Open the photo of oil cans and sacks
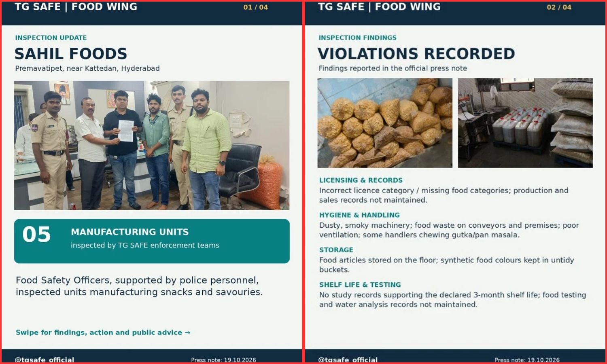The width and height of the screenshot is (607, 364). (x=525, y=123)
